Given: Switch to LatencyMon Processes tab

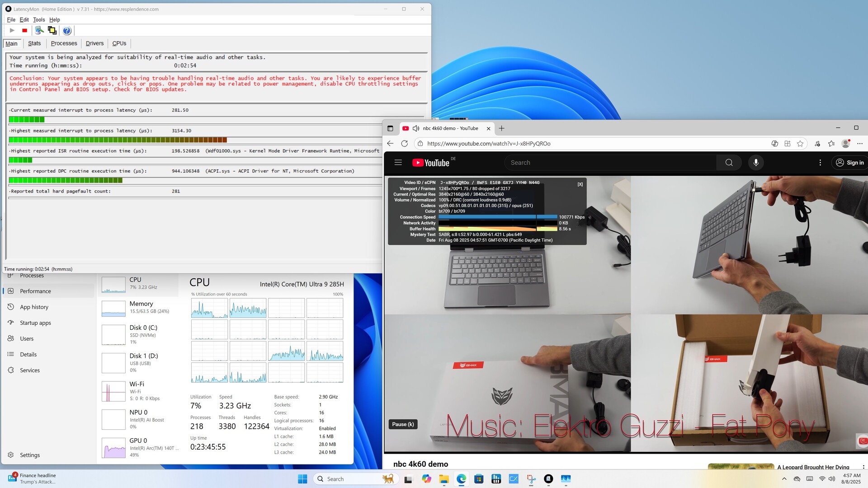Looking at the screenshot, I should 64,43.
